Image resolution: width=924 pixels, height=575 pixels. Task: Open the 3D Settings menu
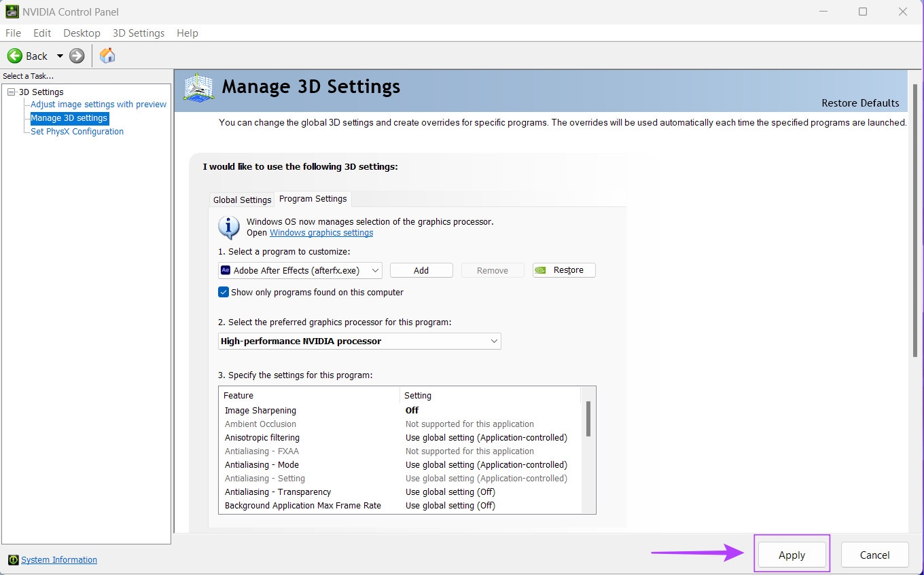coord(139,33)
